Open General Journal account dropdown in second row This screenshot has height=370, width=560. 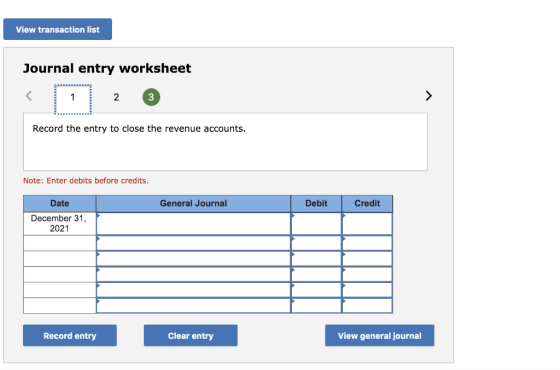pyautogui.click(x=193, y=243)
